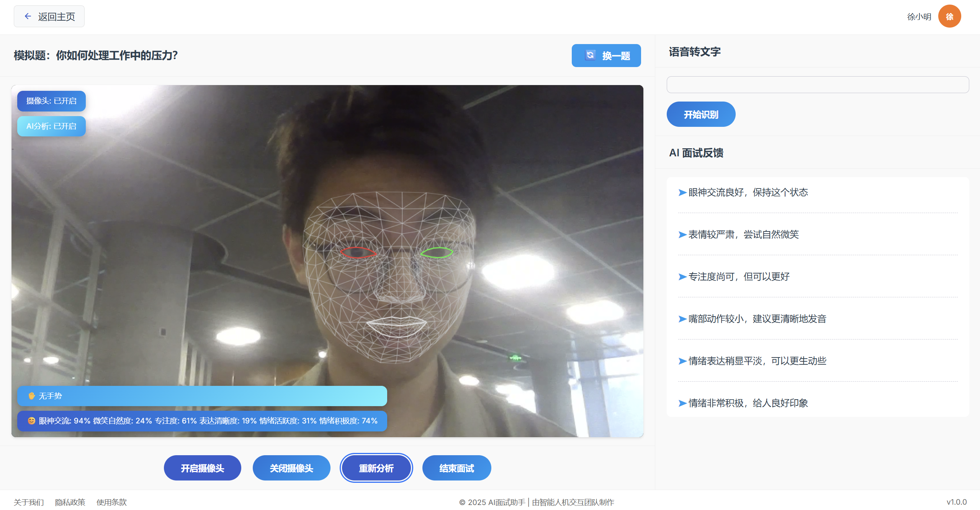The width and height of the screenshot is (980, 510).
Task: Click arrow bullet before 情绪表达稍显平淡
Action: [682, 361]
